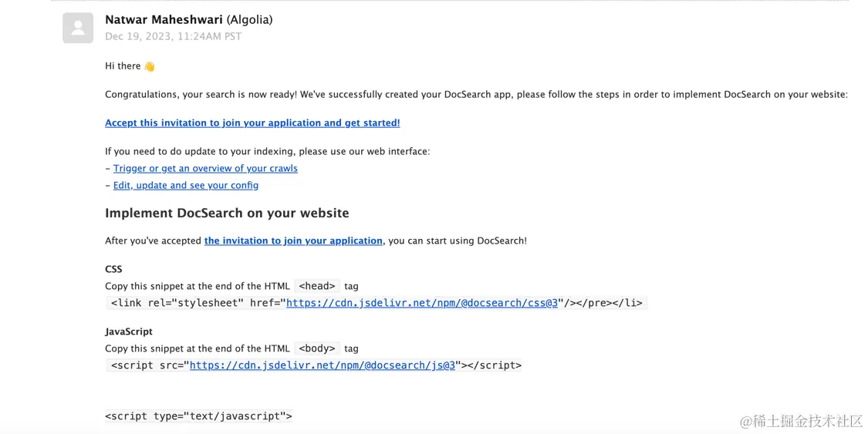Click the waving hand emoji
Screen dimensions: 868x434
click(150, 66)
